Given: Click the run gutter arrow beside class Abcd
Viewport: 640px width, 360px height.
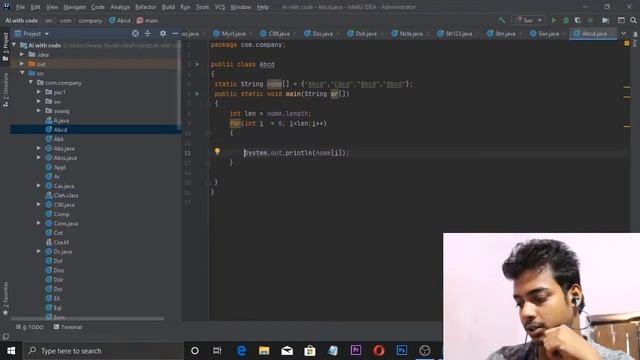Looking at the screenshot, I should pos(197,64).
